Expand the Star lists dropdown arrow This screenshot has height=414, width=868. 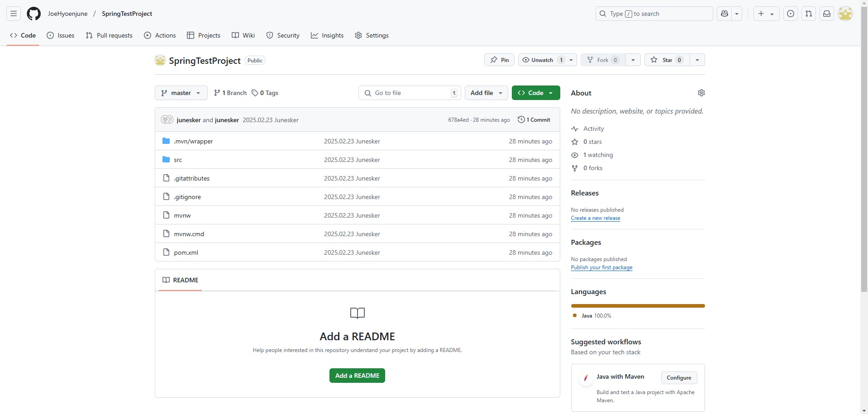[697, 60]
